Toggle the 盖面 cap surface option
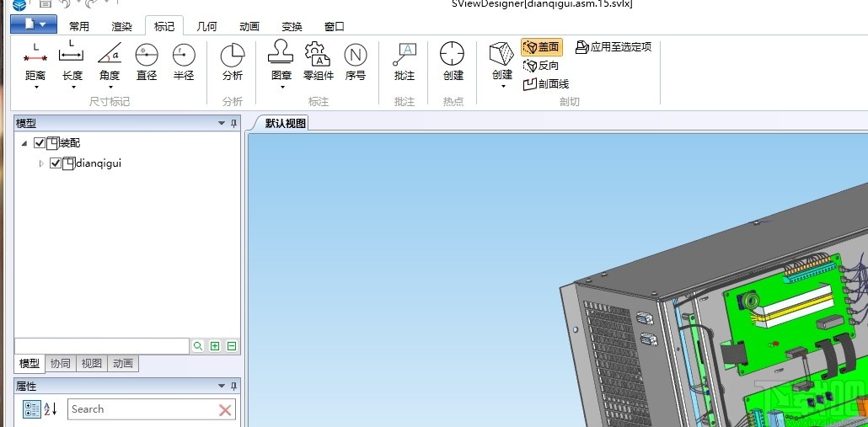The height and width of the screenshot is (427, 868). pos(541,47)
